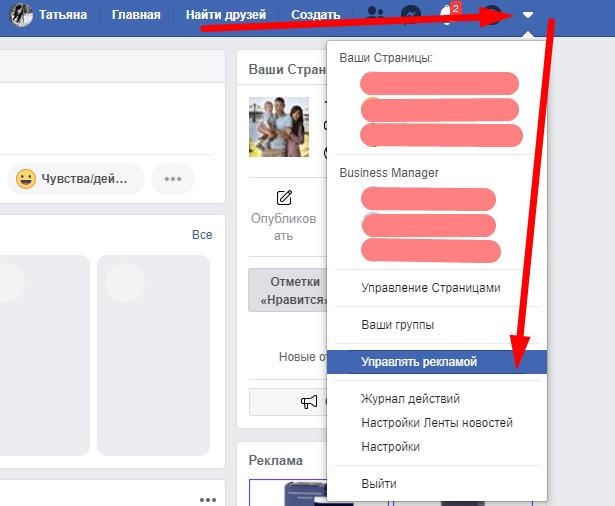Go to Главная in the top bar
This screenshot has height=506, width=615.
(x=136, y=15)
